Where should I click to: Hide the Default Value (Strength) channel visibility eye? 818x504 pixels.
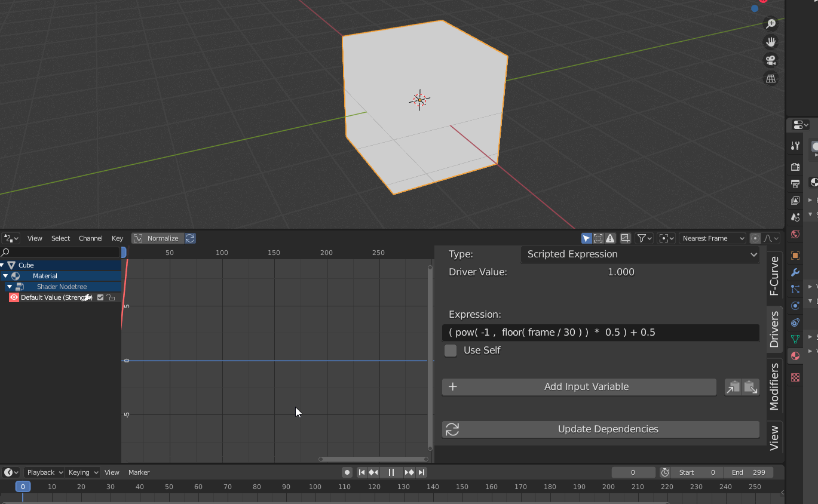pos(14,297)
